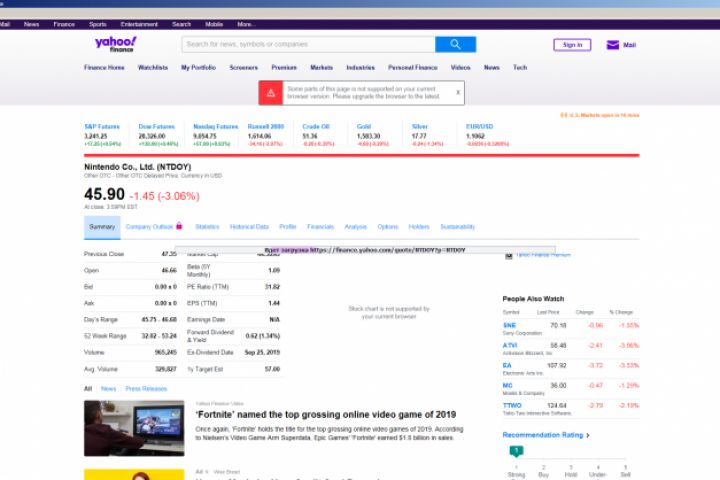Switch to the Historical Data tab
The width and height of the screenshot is (720, 480).
(249, 227)
